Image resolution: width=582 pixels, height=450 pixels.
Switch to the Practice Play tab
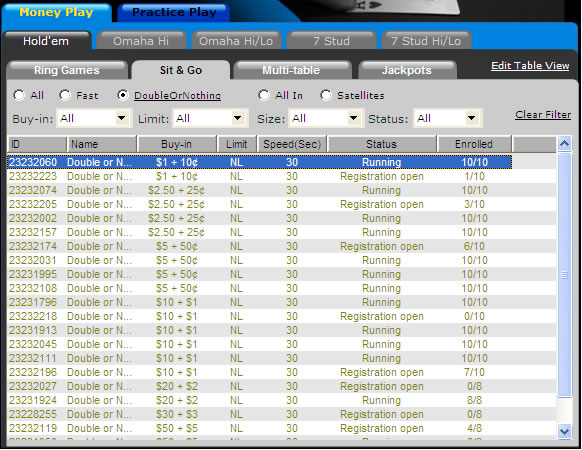(x=174, y=13)
